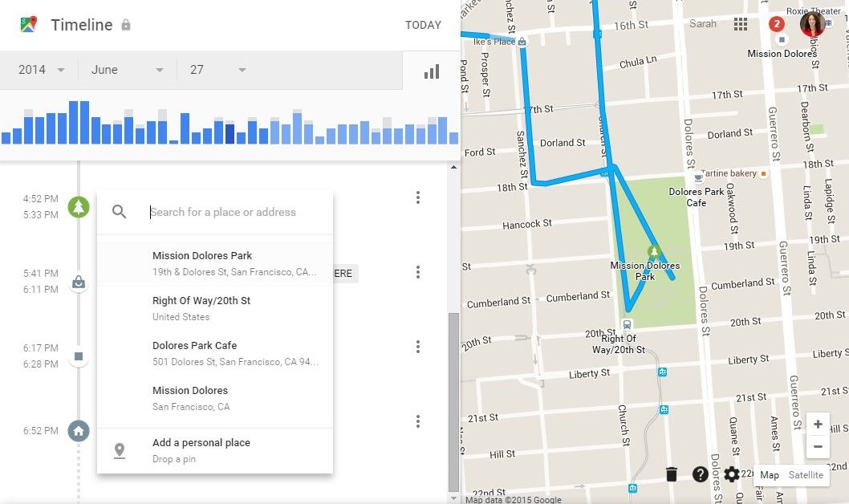Toggle the bar chart histogram icon
849x504 pixels.
pos(432,71)
